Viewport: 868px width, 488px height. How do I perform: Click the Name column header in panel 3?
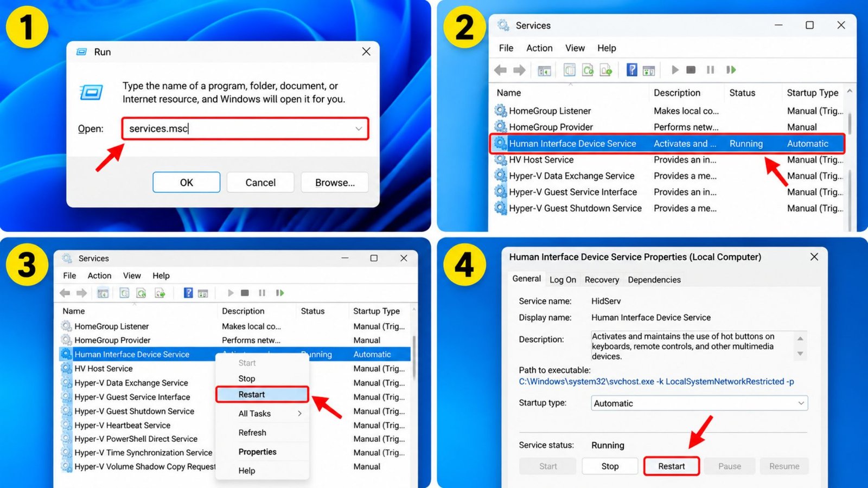pyautogui.click(x=73, y=311)
